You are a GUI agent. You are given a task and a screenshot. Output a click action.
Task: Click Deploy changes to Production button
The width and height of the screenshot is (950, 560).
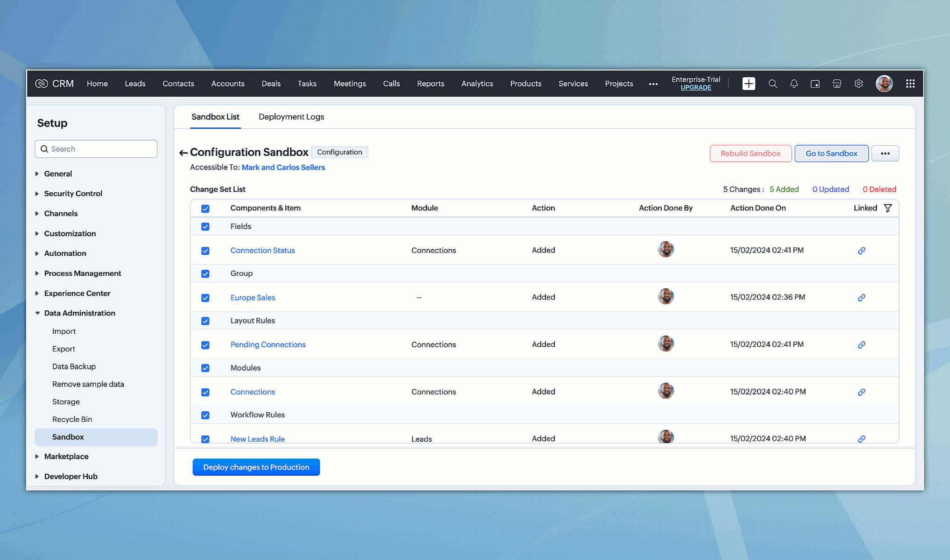pos(256,467)
